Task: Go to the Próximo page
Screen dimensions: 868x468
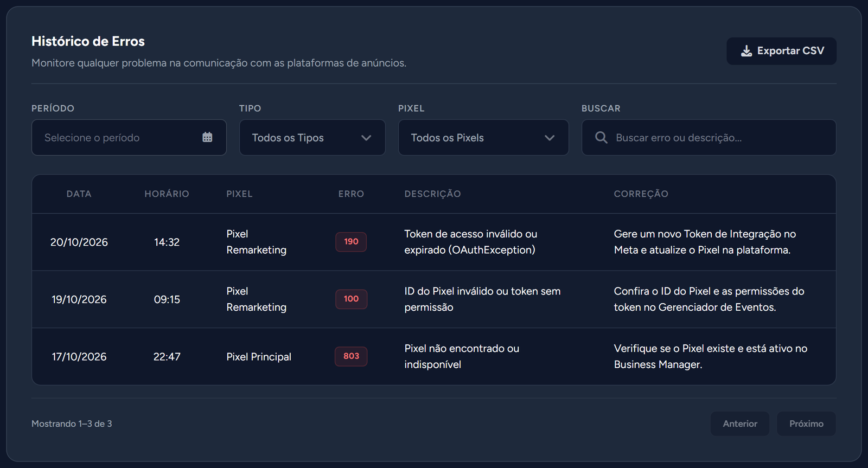Action: click(x=806, y=424)
